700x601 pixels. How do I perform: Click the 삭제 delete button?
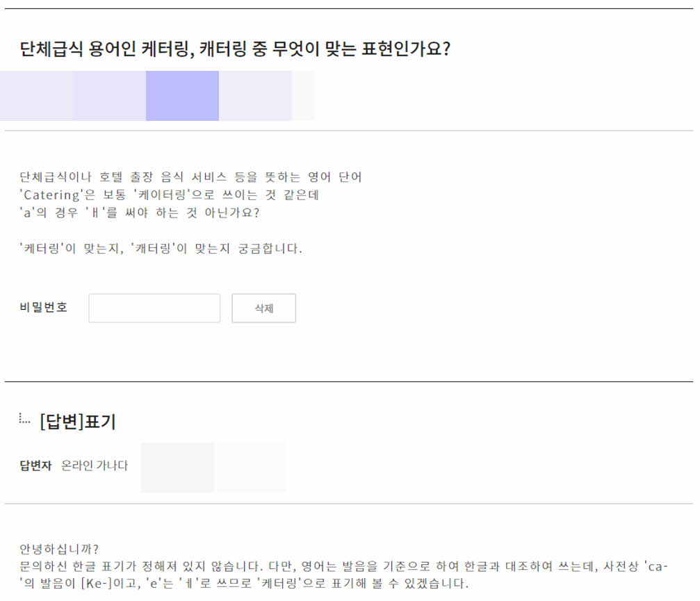tap(264, 308)
